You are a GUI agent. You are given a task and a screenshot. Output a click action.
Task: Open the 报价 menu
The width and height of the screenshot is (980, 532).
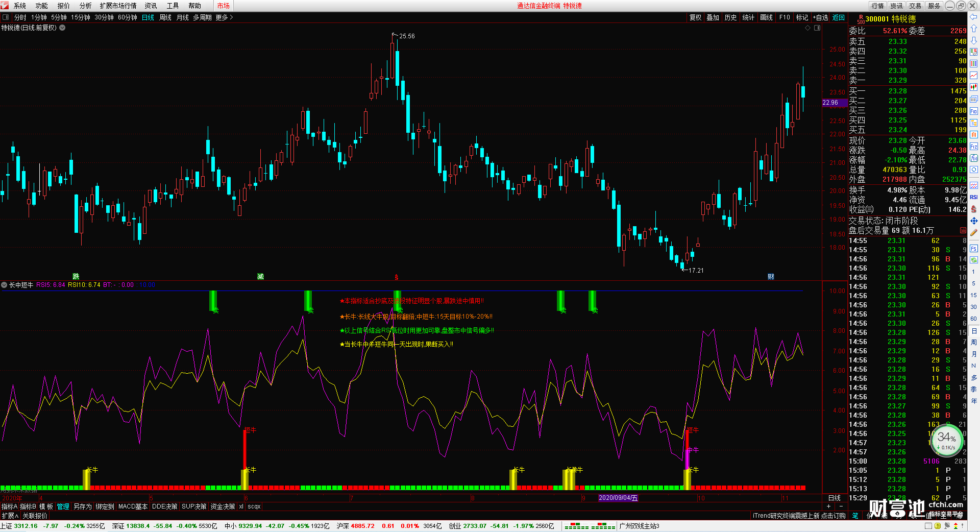(x=64, y=6)
